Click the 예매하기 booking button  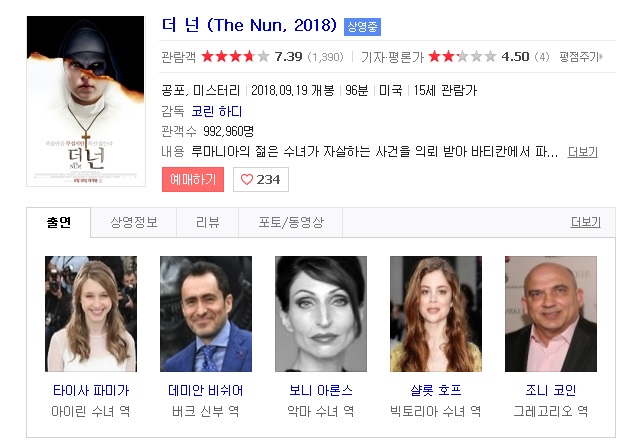tap(193, 179)
